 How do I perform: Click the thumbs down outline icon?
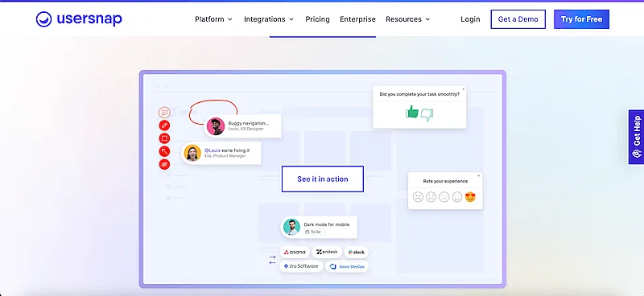click(427, 114)
